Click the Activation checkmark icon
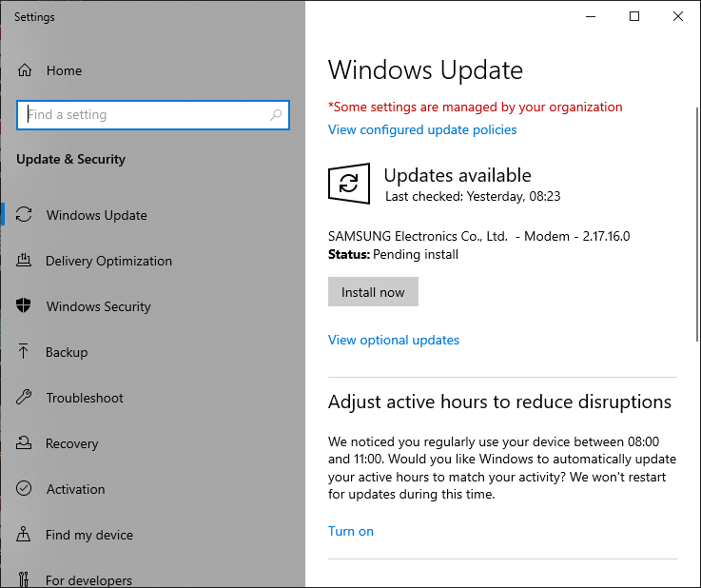The width and height of the screenshot is (701, 588). pyautogui.click(x=25, y=489)
